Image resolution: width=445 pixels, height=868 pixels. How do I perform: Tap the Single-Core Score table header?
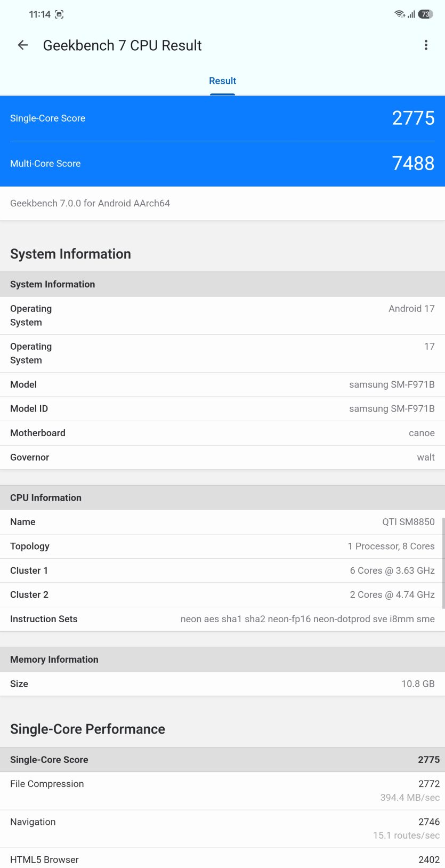point(222,760)
